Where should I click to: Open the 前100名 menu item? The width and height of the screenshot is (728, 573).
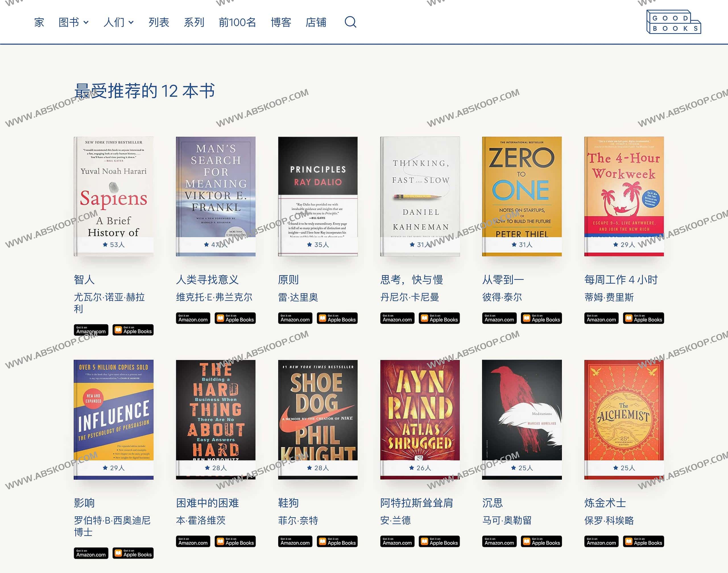point(237,22)
